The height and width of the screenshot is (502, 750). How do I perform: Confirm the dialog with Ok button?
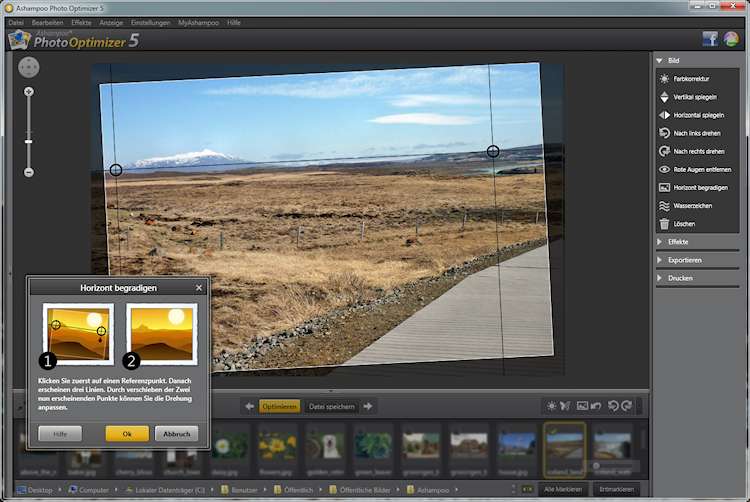point(127,434)
